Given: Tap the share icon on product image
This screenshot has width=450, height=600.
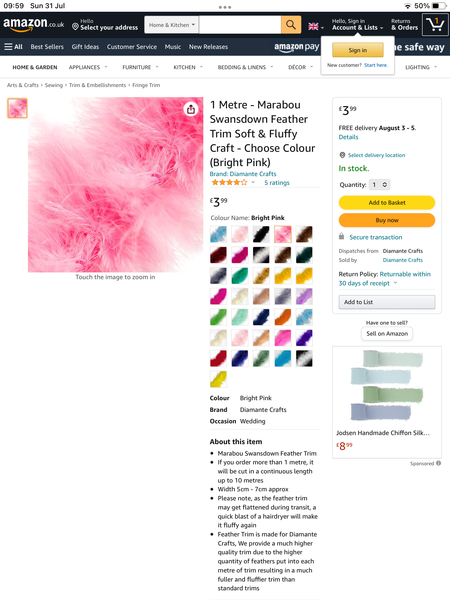Looking at the screenshot, I should coord(191,109).
